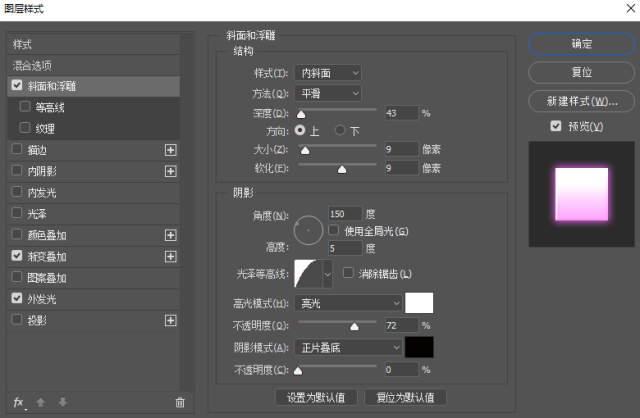Click the move effect up arrow

click(40, 402)
